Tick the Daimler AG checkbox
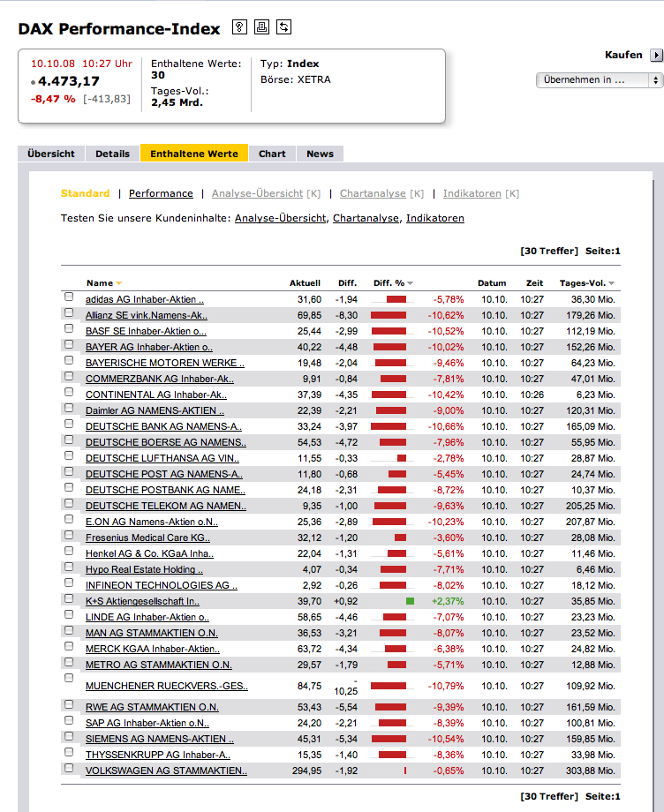Image resolution: width=664 pixels, height=812 pixels. 69,408
